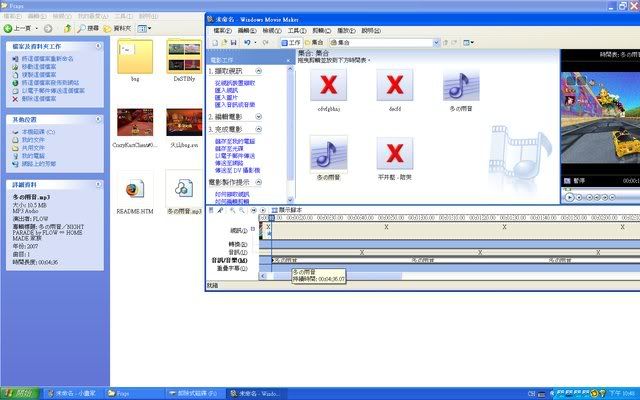This screenshot has height=400, width=640.
Task: Switch to storyboard view (顯示腳本)
Action: [x=292, y=211]
